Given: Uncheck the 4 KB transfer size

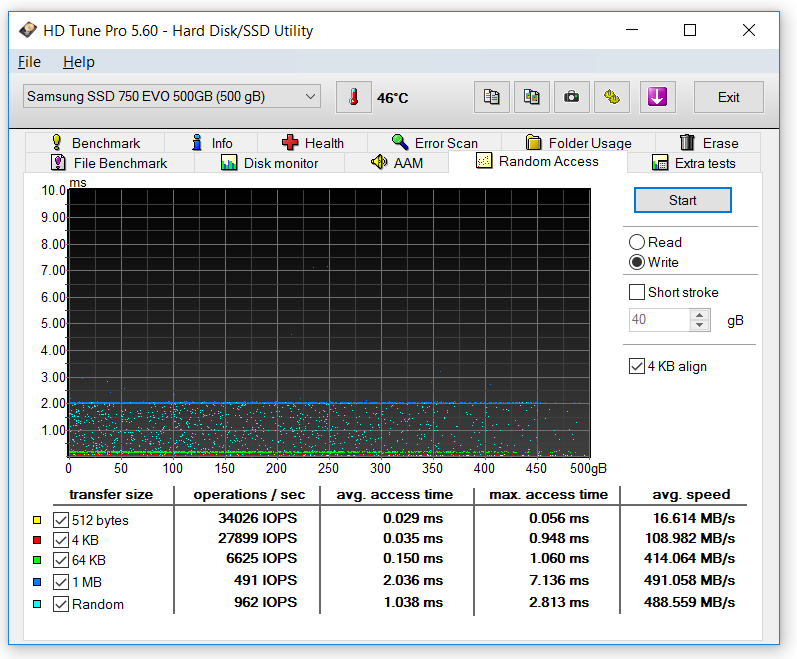Looking at the screenshot, I should tap(61, 540).
